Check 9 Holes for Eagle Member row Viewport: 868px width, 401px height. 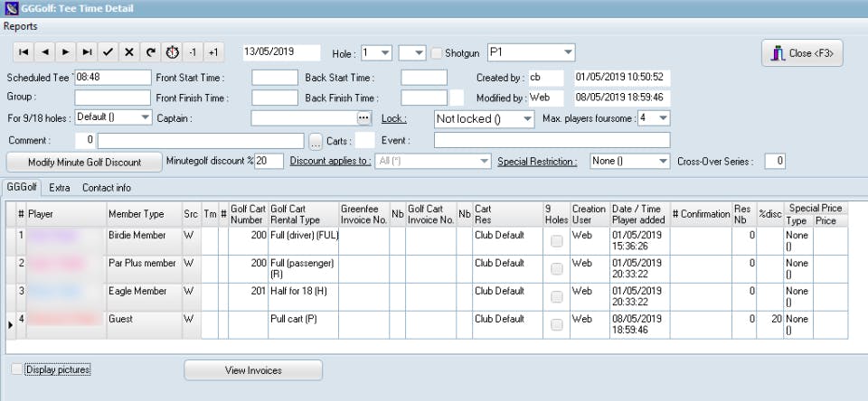556,296
